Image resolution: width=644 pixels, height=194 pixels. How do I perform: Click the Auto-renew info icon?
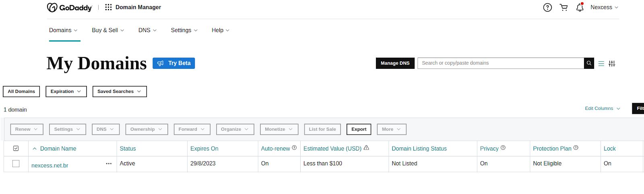[x=294, y=148]
